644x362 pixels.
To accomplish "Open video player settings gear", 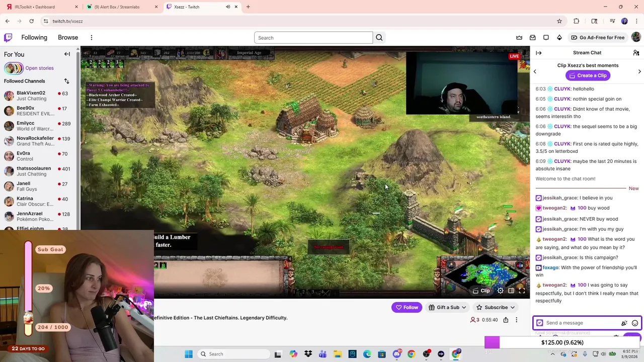I will pyautogui.click(x=500, y=291).
